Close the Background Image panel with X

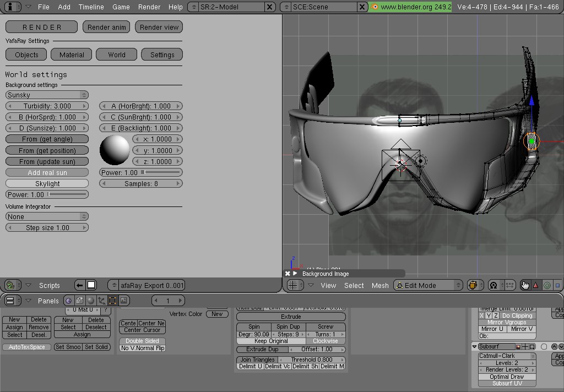288,274
